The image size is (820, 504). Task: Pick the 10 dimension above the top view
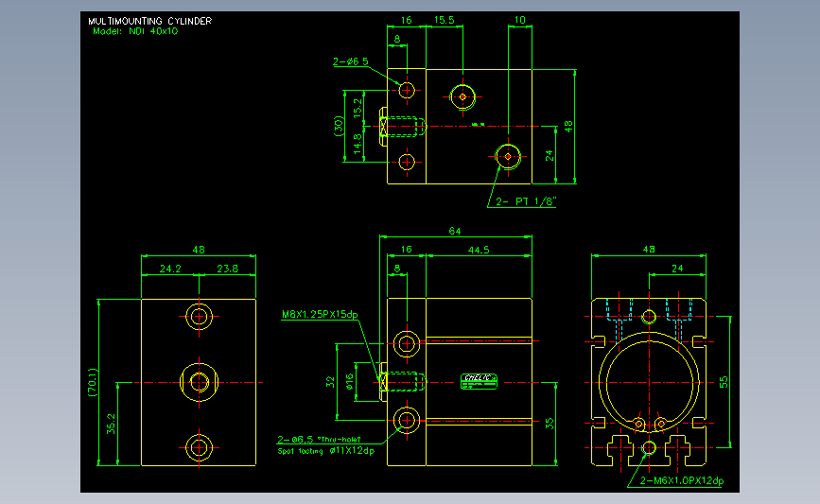(520, 20)
